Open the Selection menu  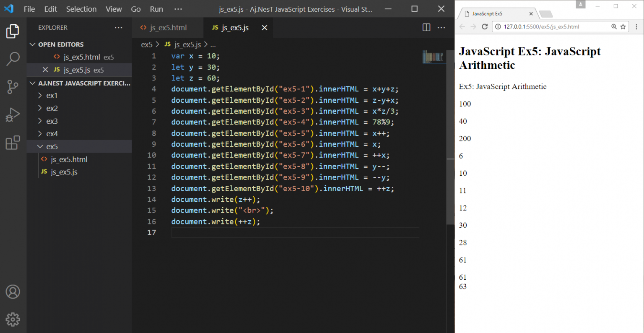81,9
